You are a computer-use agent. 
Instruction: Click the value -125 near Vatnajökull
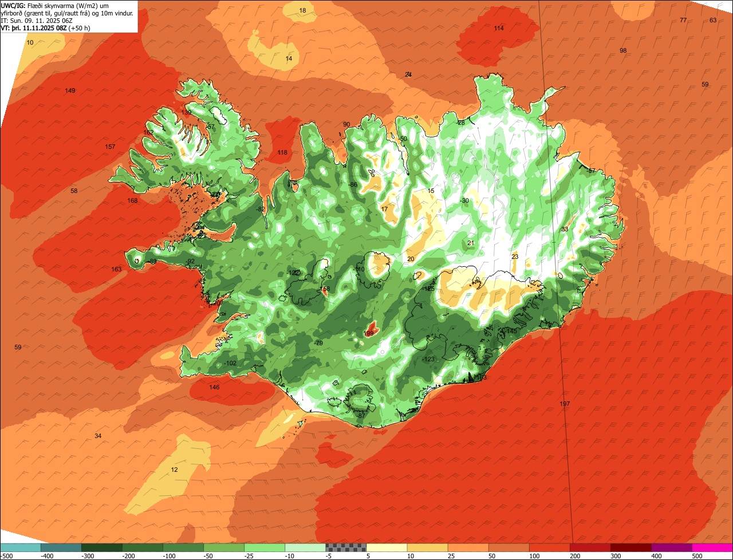point(428,289)
